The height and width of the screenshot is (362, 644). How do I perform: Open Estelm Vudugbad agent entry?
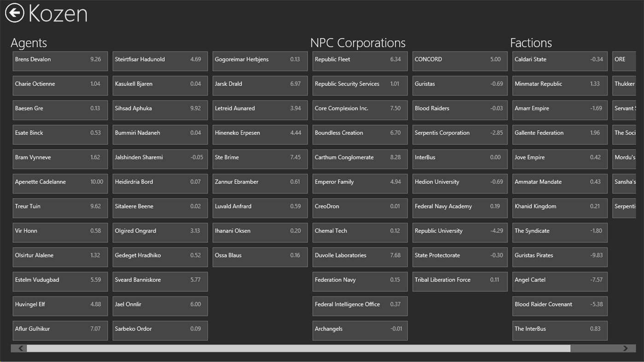point(60,282)
